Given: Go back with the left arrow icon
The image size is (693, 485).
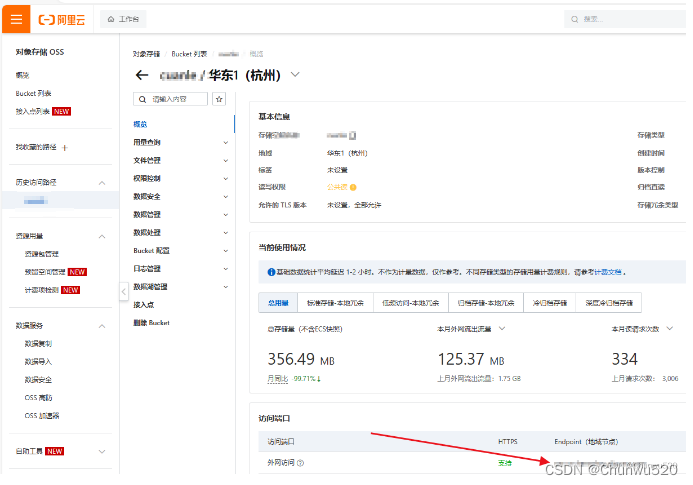Looking at the screenshot, I should [141, 75].
